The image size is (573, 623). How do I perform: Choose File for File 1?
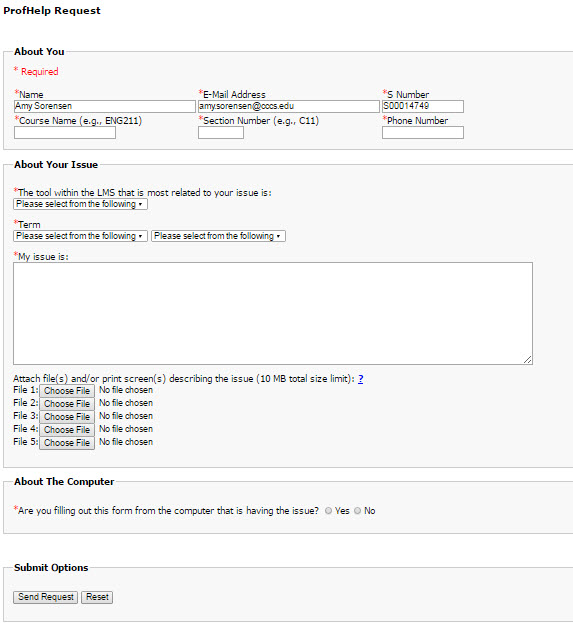tap(67, 391)
